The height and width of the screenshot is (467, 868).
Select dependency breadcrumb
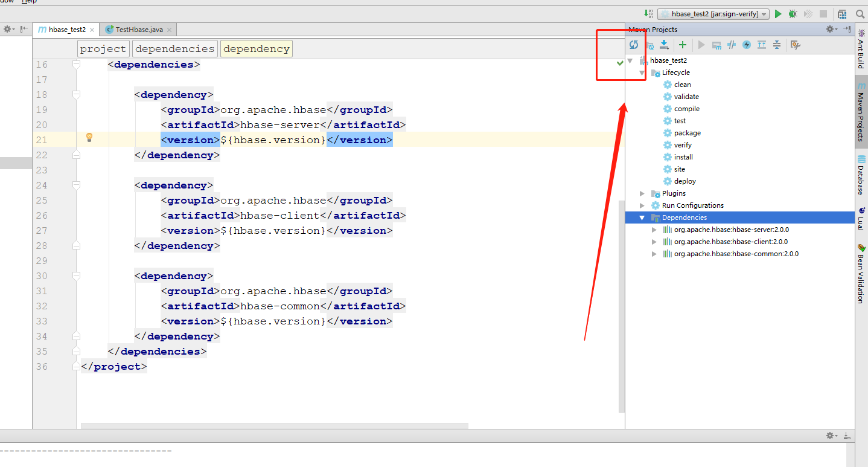pyautogui.click(x=257, y=49)
